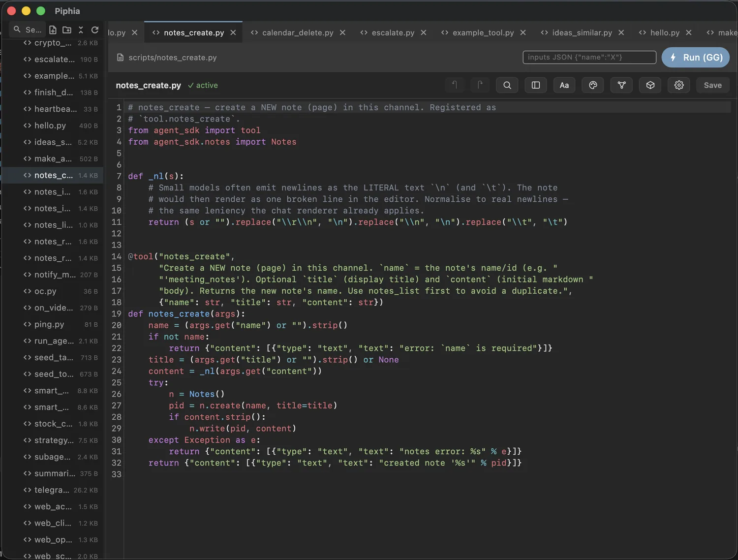
Task: Open the color theme palette icon
Action: [593, 85]
